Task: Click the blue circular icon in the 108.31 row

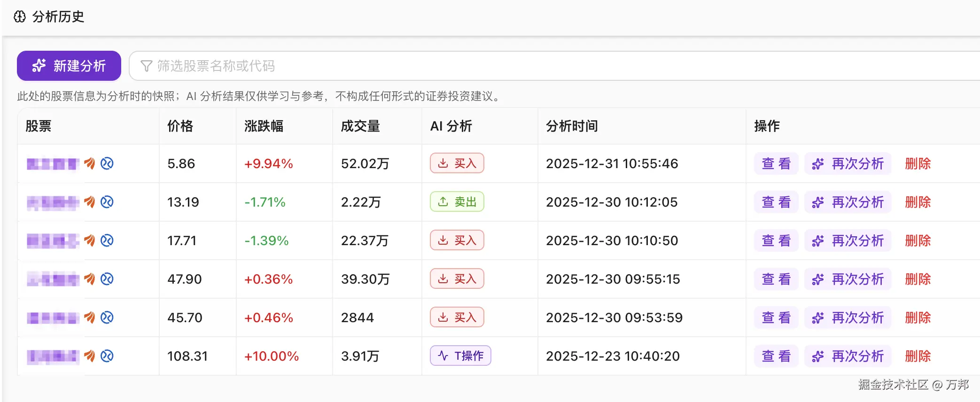Action: point(107,356)
